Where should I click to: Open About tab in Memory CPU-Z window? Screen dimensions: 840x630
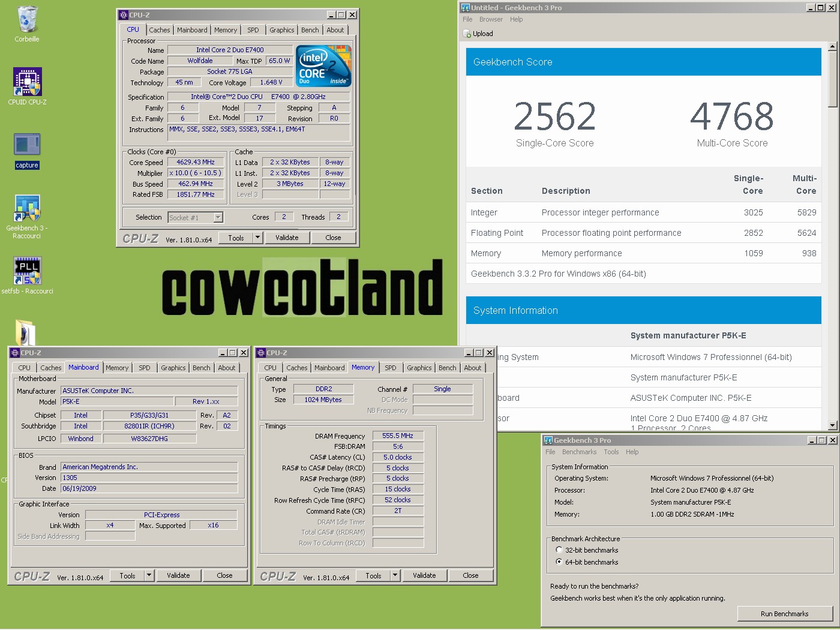pos(473,368)
